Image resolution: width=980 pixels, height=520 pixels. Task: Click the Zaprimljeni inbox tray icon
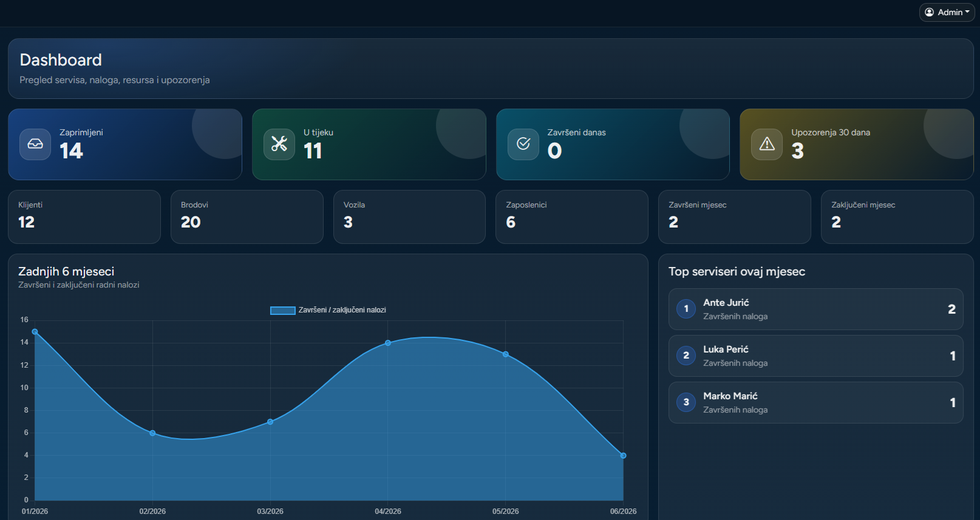point(35,144)
